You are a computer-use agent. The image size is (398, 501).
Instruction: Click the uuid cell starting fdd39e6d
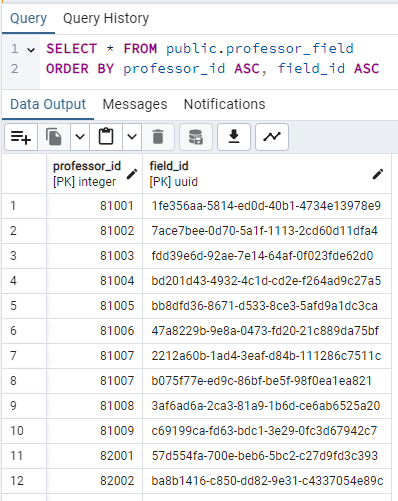(x=267, y=256)
